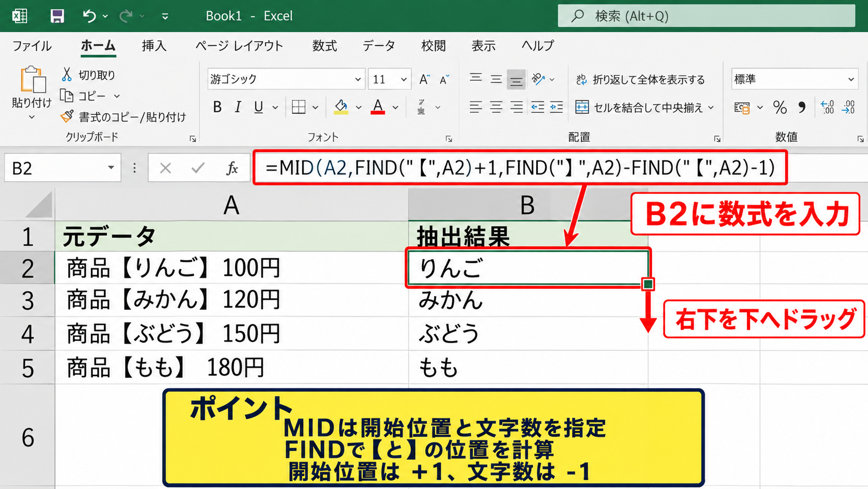Expand the merge cells dropdown arrow

pyautogui.click(x=711, y=108)
